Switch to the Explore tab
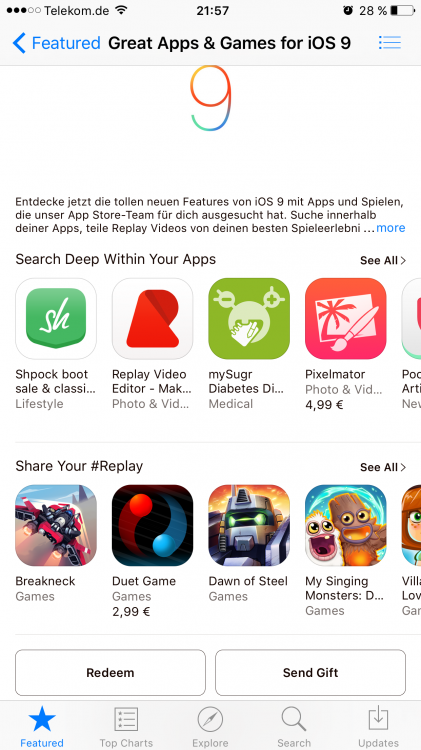The height and width of the screenshot is (750, 421). tap(210, 727)
